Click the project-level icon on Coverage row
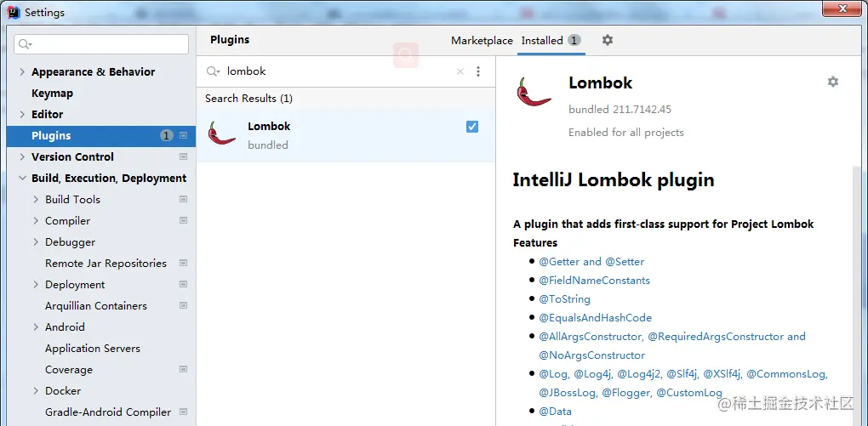Image resolution: width=868 pixels, height=426 pixels. click(x=183, y=369)
